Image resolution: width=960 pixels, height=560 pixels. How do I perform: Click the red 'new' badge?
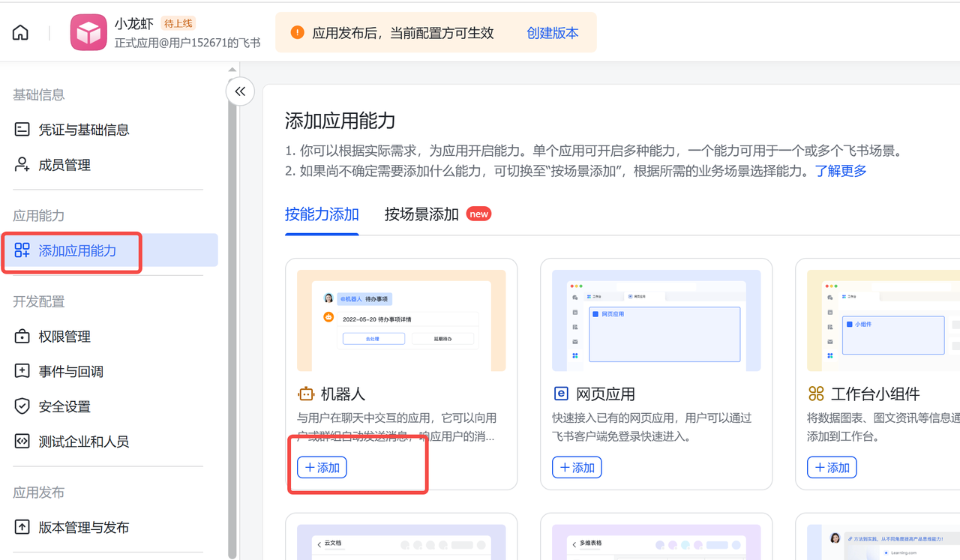tap(478, 214)
